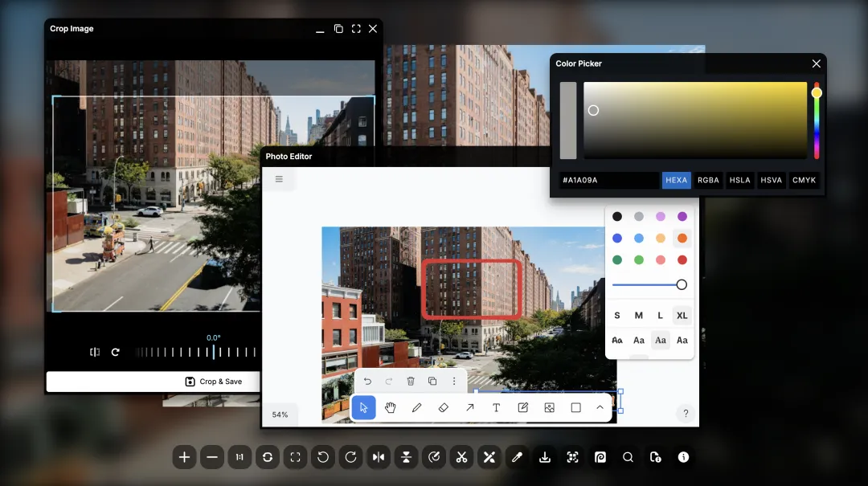Set zoom to 1:1 actual size

tap(240, 457)
